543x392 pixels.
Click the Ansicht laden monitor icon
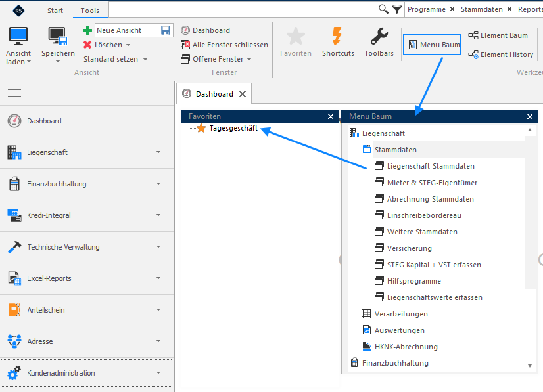point(18,36)
